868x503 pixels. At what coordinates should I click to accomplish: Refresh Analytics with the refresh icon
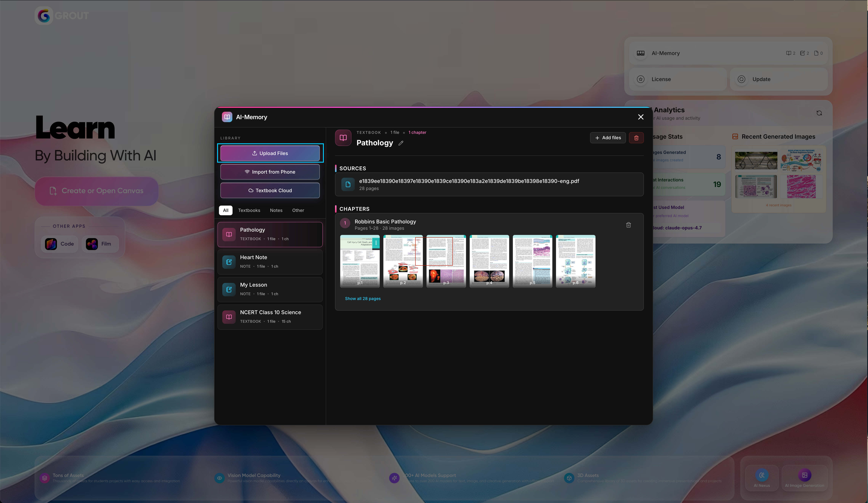819,113
